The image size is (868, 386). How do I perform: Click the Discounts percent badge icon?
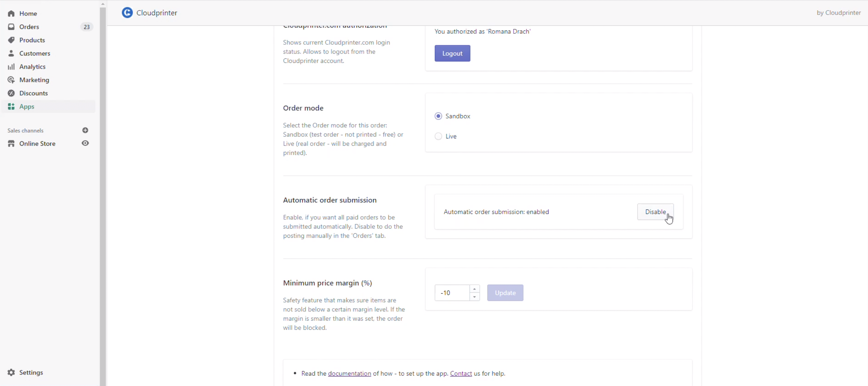click(x=11, y=93)
